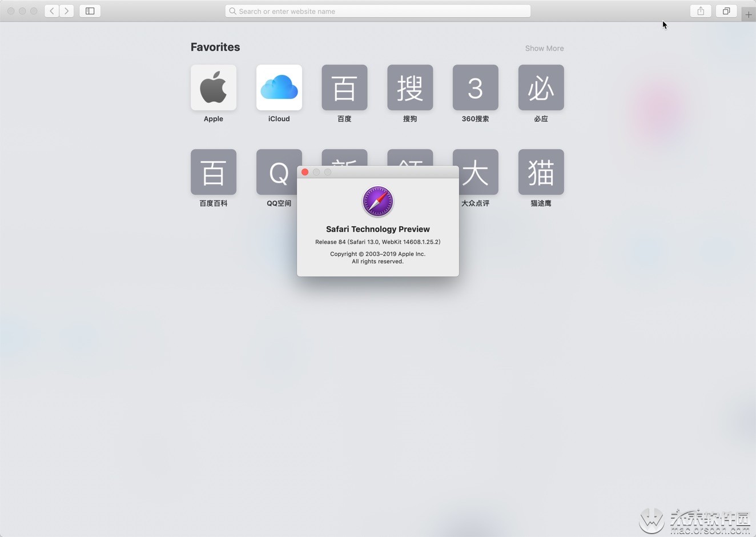Go back with the back arrow button
The height and width of the screenshot is (537, 756).
click(52, 11)
